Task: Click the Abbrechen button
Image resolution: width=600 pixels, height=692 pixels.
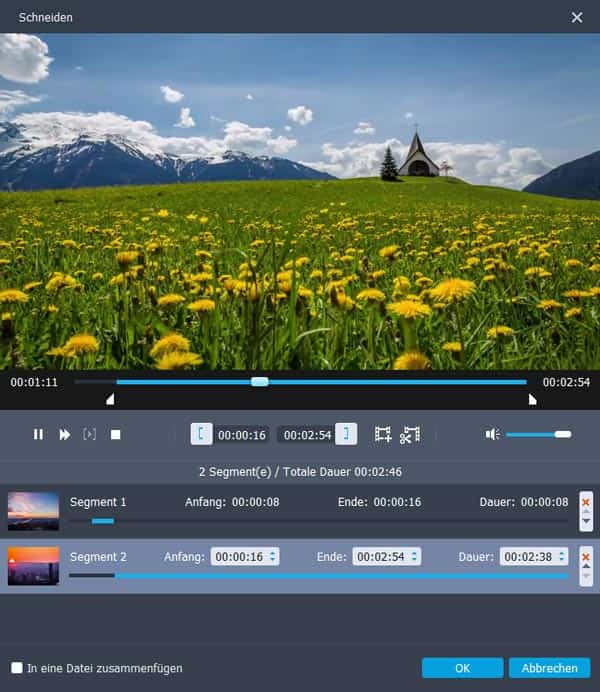Action: click(549, 668)
